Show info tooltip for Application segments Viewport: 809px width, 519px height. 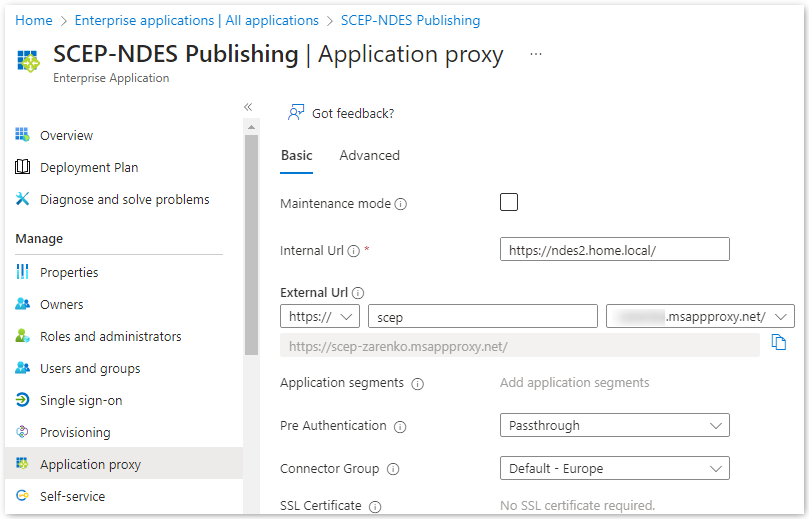(x=417, y=384)
